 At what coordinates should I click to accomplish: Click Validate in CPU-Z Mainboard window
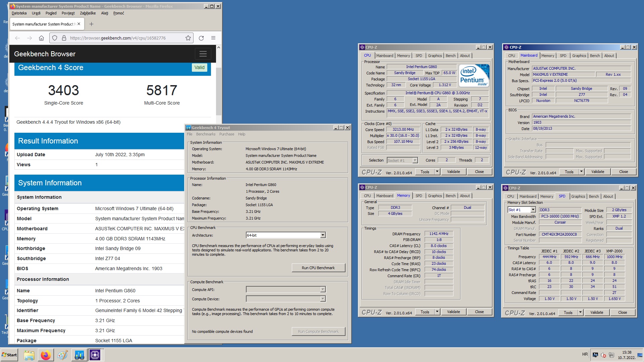tap(598, 172)
